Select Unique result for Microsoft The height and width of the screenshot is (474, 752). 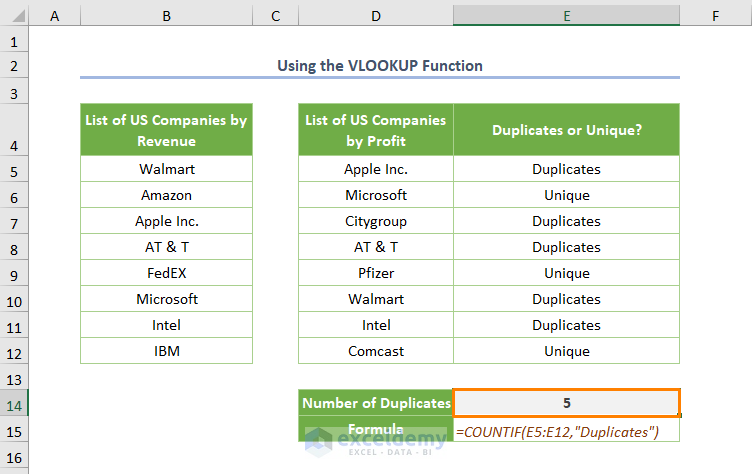566,195
